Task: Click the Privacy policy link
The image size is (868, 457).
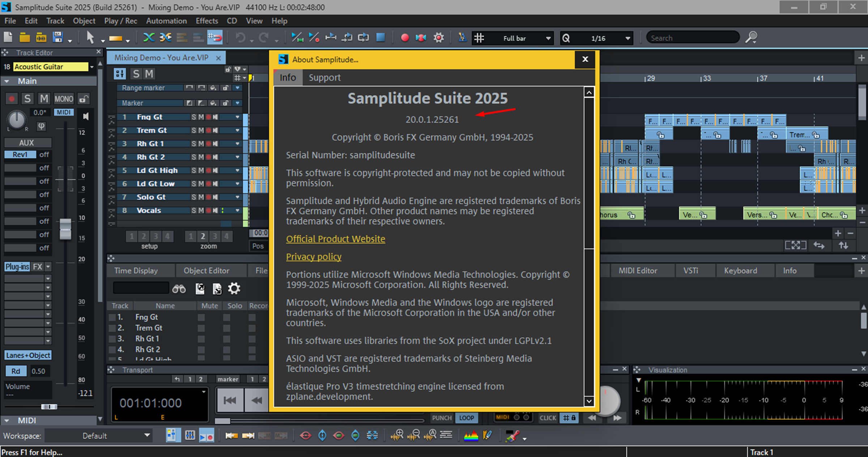Action: [314, 257]
